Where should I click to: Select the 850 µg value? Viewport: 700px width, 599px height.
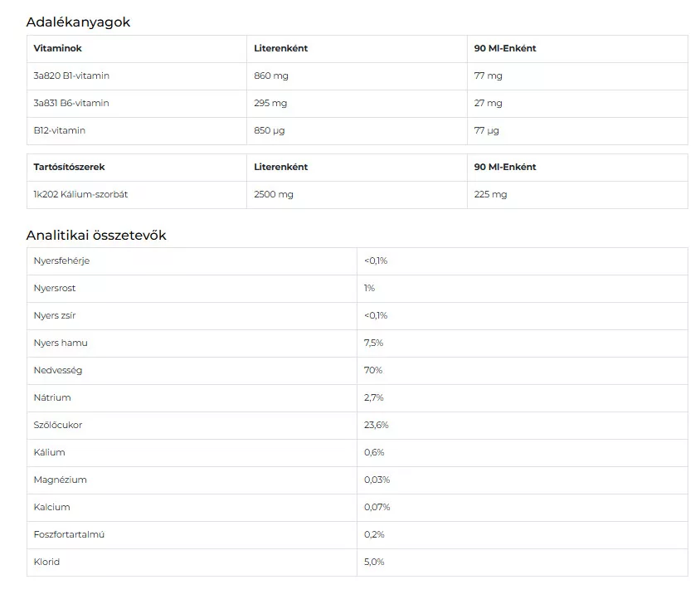(x=270, y=130)
